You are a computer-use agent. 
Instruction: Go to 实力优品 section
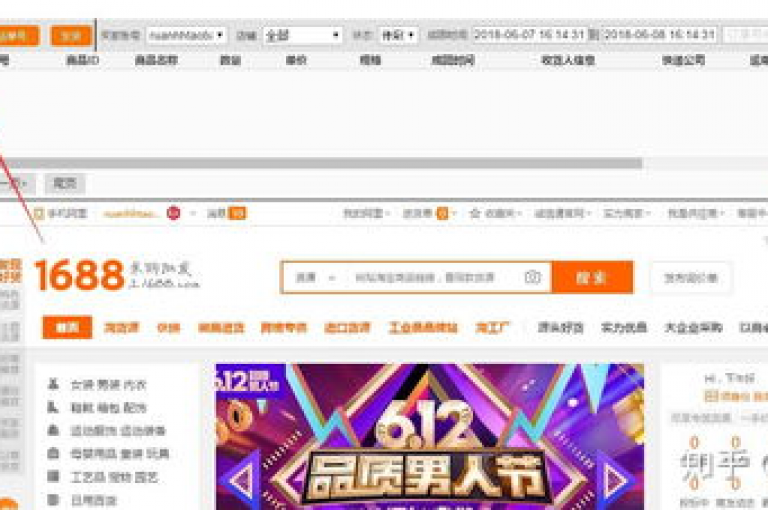click(x=624, y=327)
